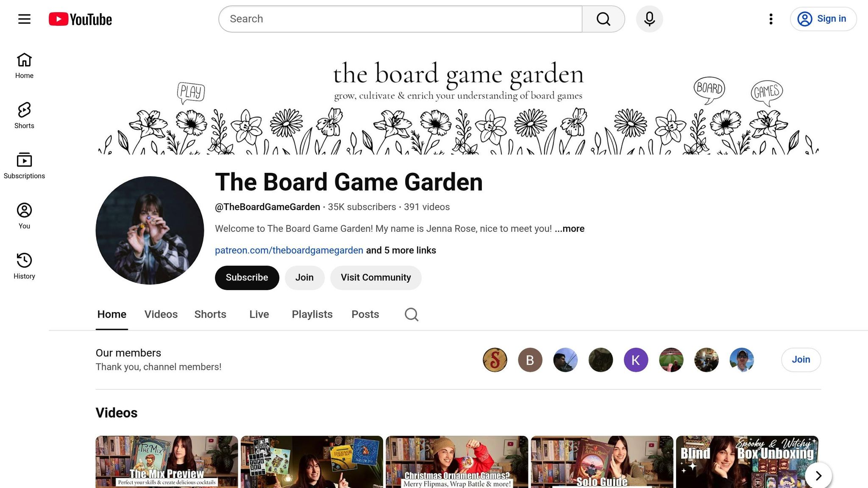The height and width of the screenshot is (488, 868).
Task: Show 5 more channel links
Action: point(401,250)
